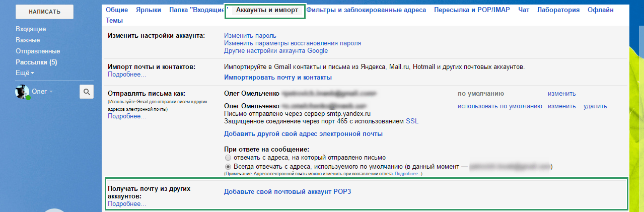Open Подробнее under Импорт почты и контактов
Viewport: 644px width, 212px height.
coord(127,75)
